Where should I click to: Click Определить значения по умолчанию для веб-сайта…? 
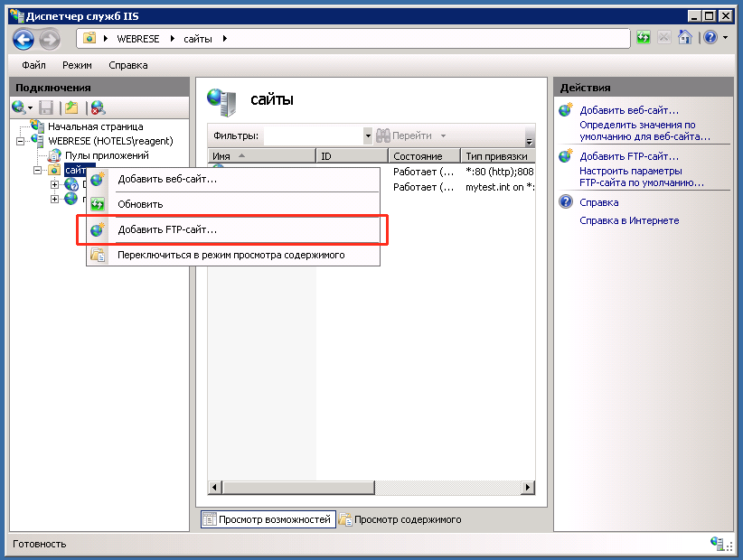[644, 131]
